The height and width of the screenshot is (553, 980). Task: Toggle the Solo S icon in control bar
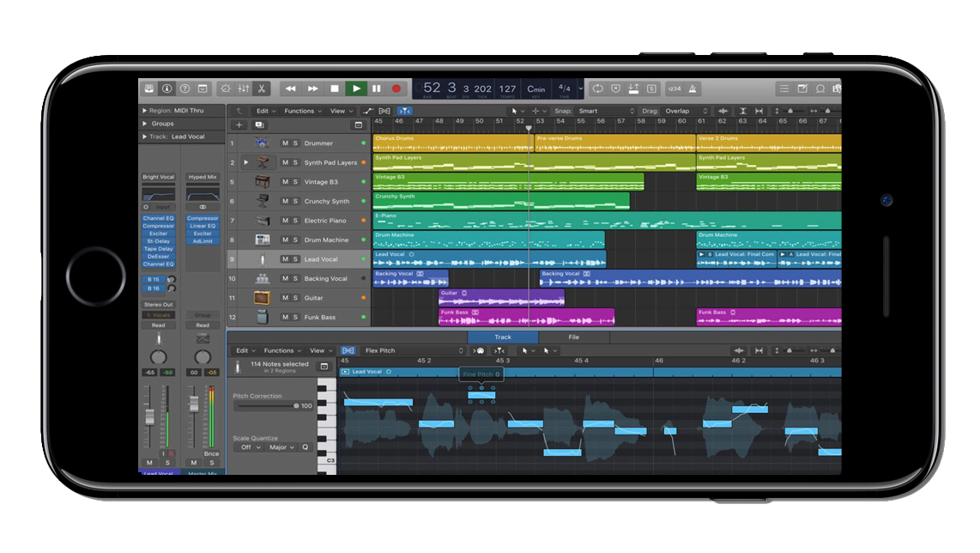[651, 88]
